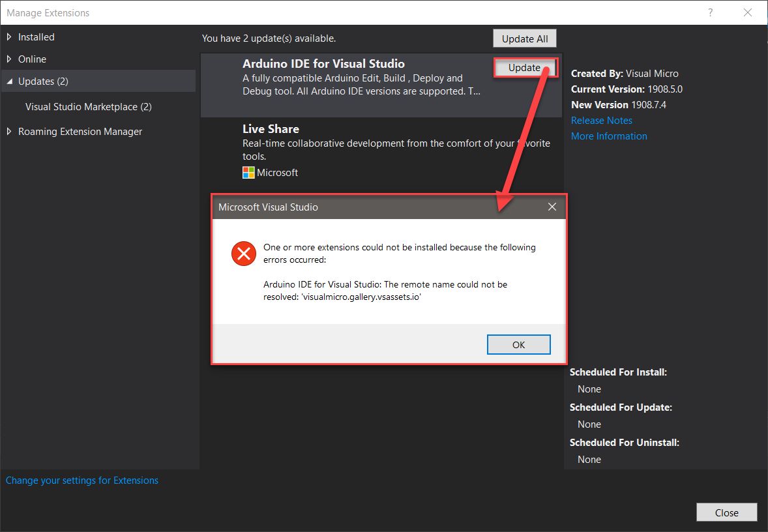Open Change your settings for Extensions link
Image resolution: width=768 pixels, height=532 pixels.
click(x=81, y=480)
